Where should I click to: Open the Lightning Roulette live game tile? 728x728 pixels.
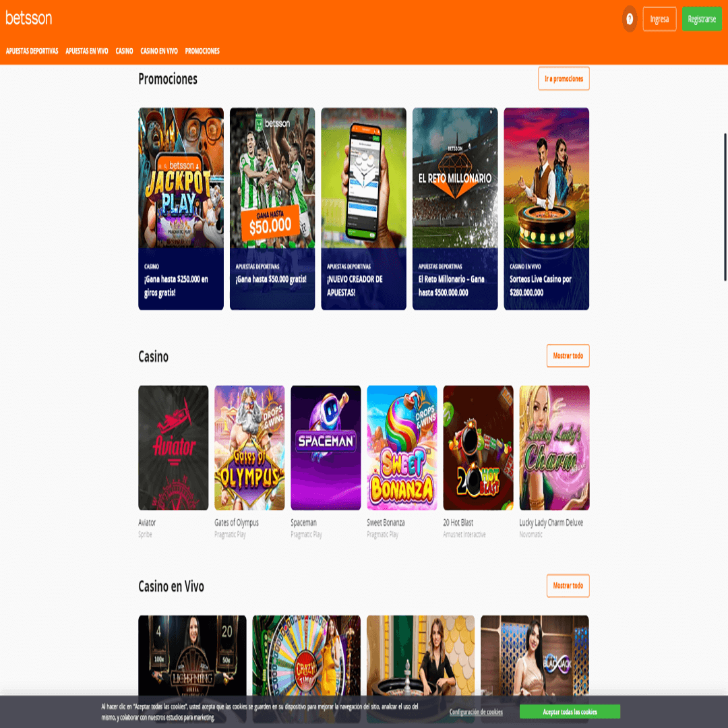pos(192,655)
